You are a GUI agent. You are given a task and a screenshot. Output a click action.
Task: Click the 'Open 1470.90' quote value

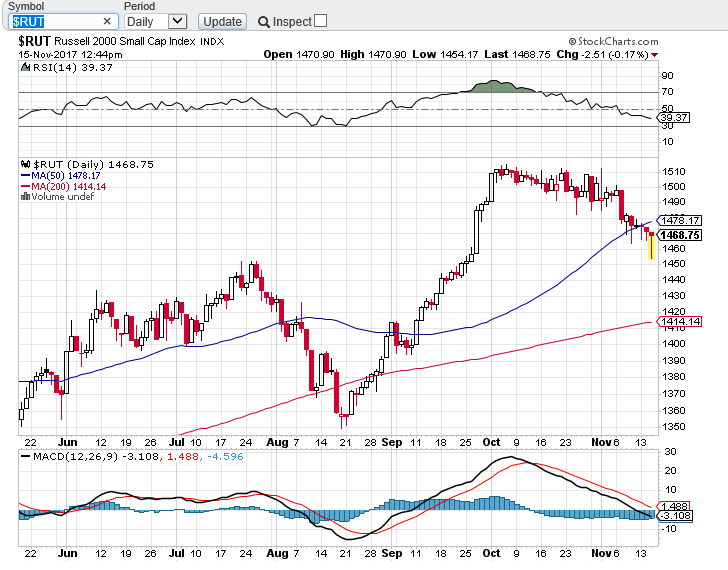pyautogui.click(x=299, y=55)
